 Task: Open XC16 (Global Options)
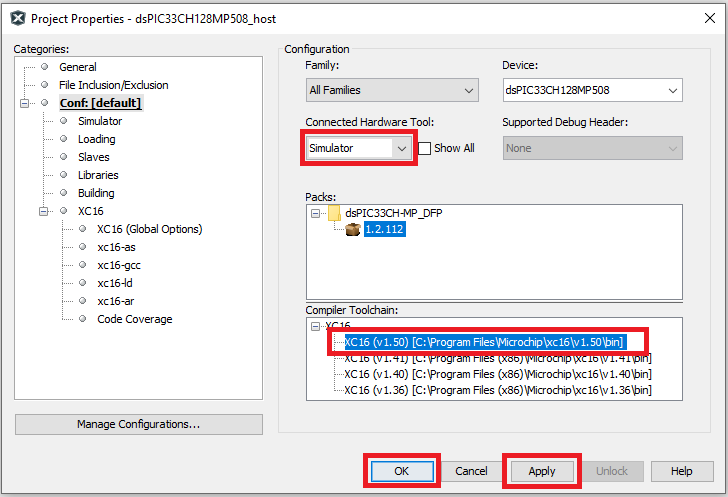pyautogui.click(x=150, y=229)
